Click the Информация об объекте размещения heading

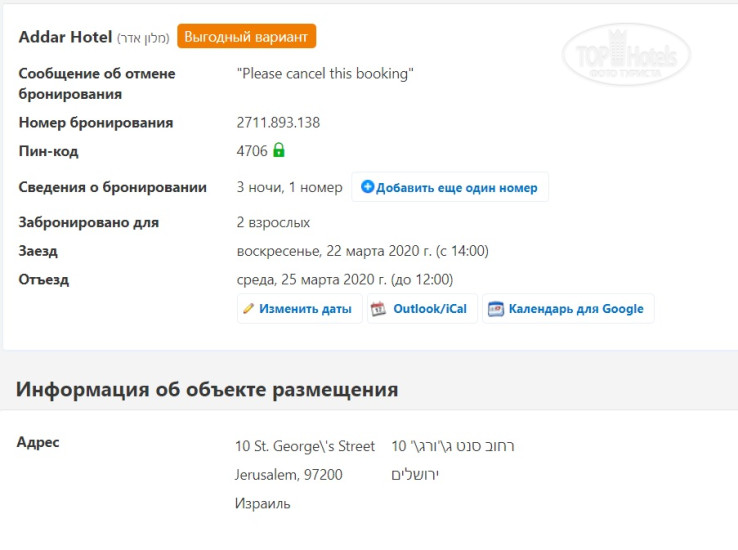(x=207, y=389)
